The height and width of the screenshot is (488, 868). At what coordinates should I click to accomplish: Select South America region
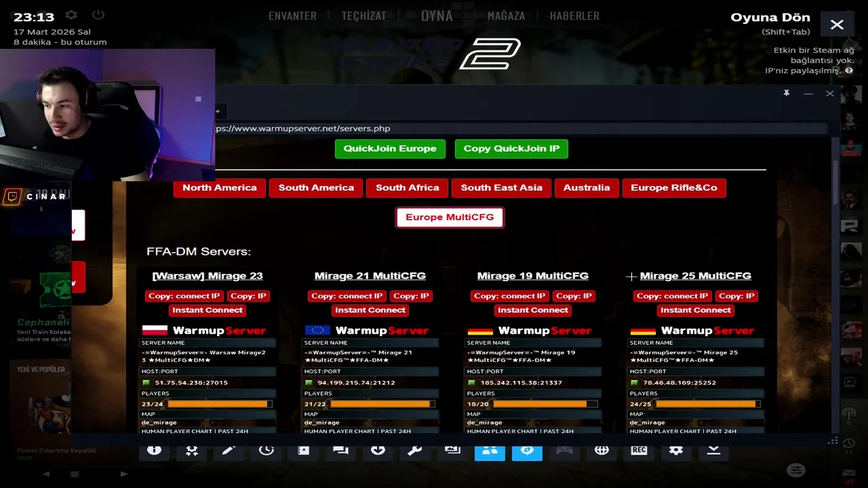(x=316, y=188)
